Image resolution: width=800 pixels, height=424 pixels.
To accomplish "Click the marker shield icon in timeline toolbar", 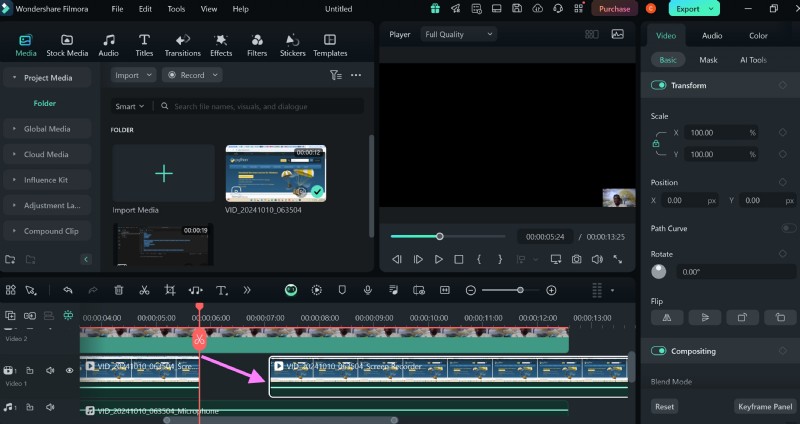I will 342,290.
